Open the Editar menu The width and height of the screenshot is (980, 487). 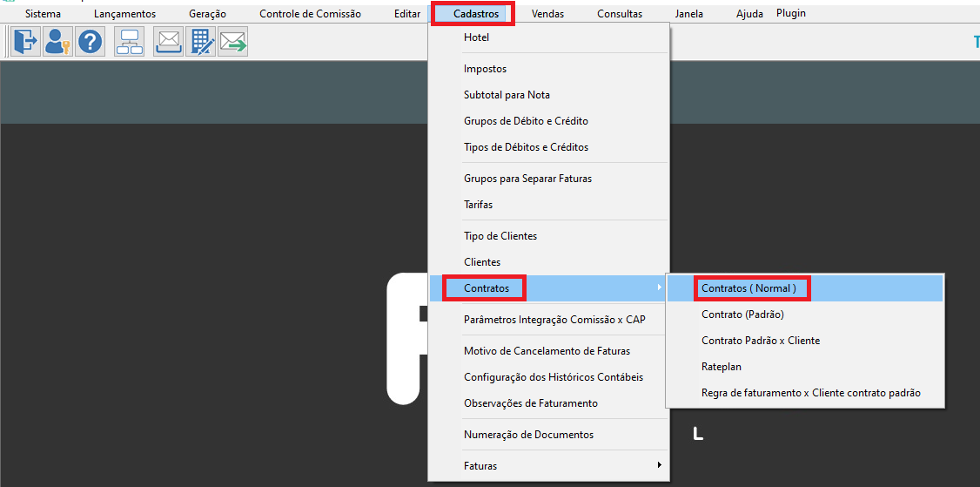(x=407, y=14)
